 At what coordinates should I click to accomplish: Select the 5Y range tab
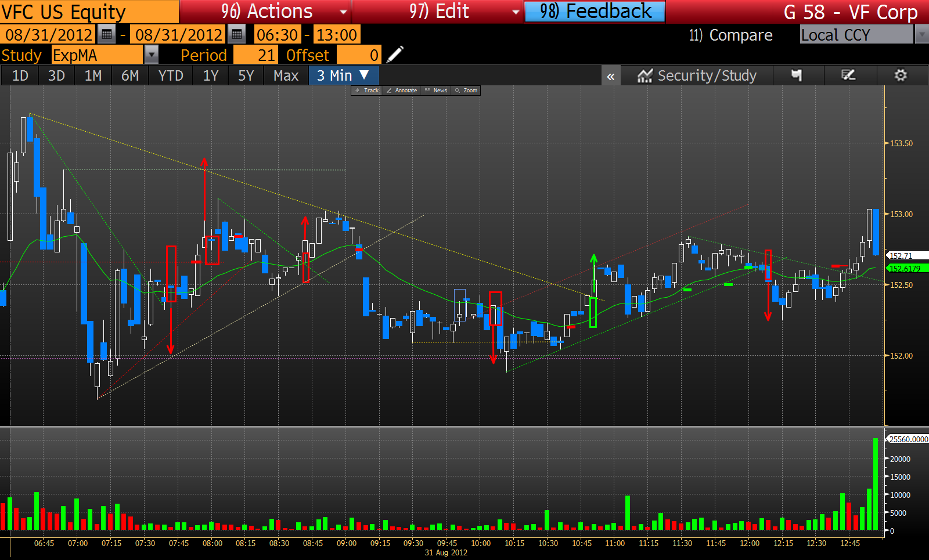pyautogui.click(x=246, y=75)
